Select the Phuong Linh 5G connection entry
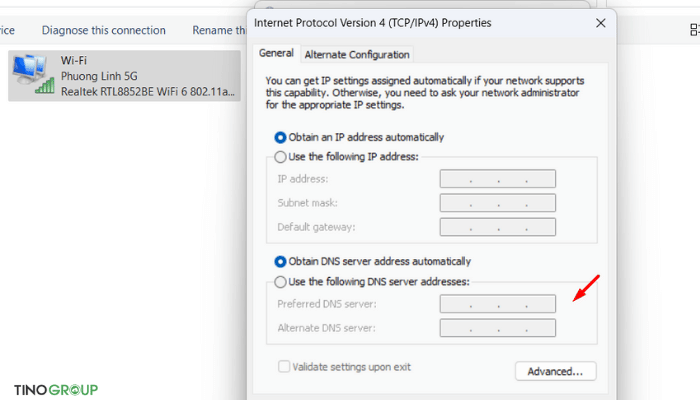The image size is (700, 400). point(125,76)
